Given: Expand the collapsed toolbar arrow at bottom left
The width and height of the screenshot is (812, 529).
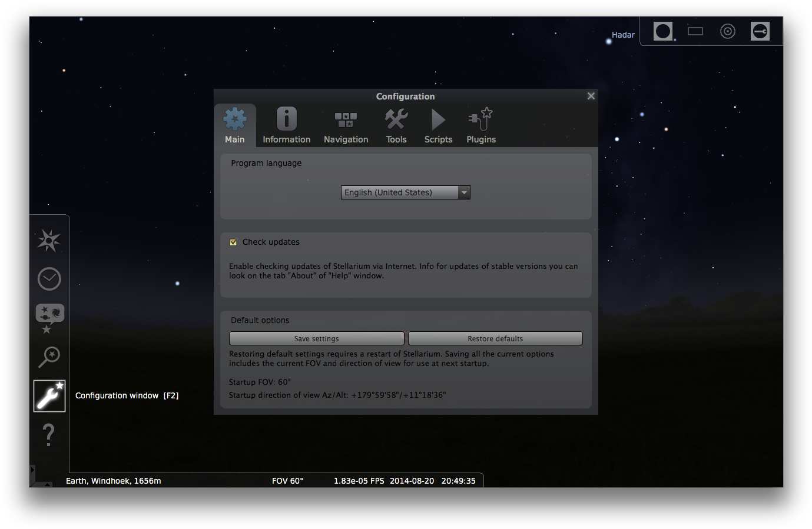Looking at the screenshot, I should [32, 470].
